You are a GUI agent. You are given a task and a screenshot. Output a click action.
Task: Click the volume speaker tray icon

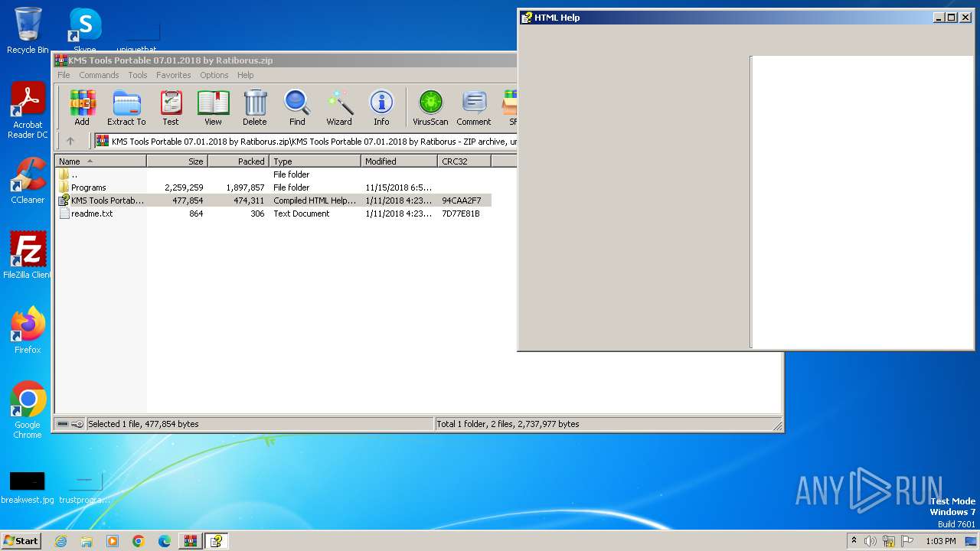tap(871, 541)
